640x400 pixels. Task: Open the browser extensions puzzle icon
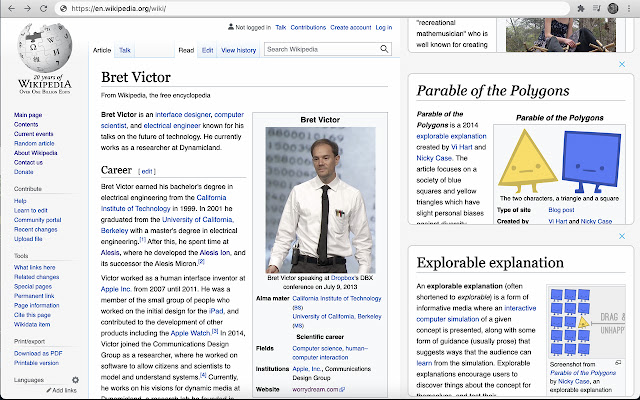tap(583, 8)
